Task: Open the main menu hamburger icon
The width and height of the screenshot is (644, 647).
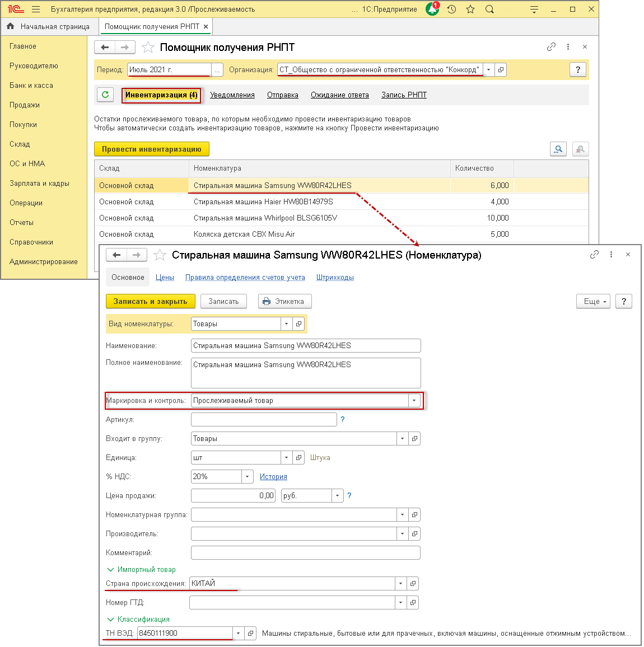Action: (36, 9)
